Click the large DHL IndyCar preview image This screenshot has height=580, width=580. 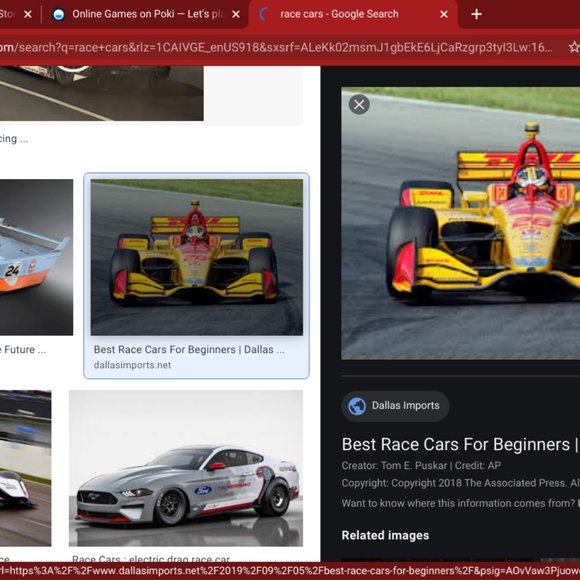(x=461, y=223)
